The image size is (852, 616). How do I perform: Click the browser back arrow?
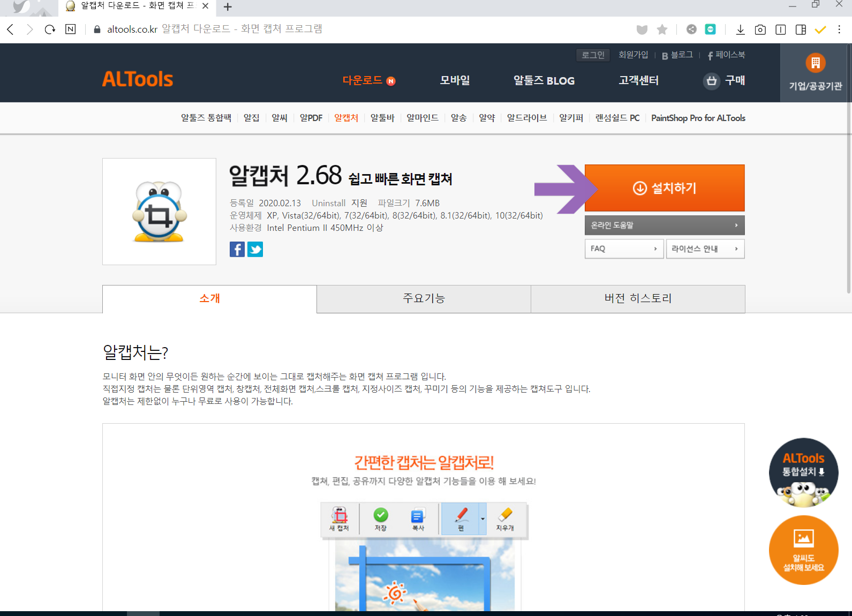(x=10, y=29)
